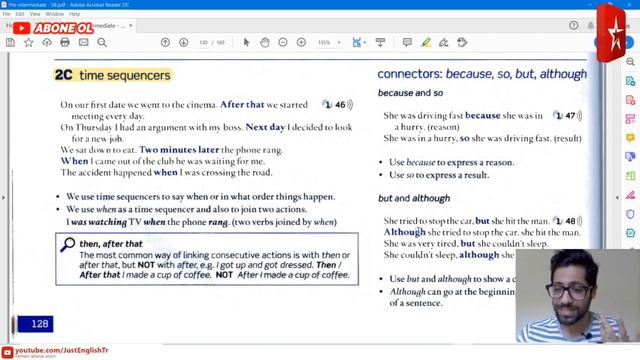Open the green layout tool in right panel
The width and height of the screenshot is (640, 360).
630,176
